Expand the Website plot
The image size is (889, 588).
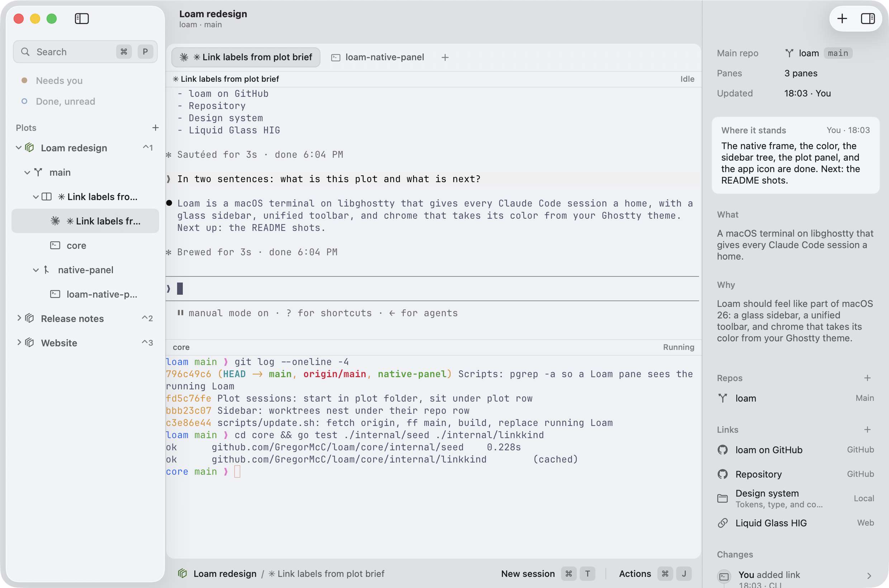19,343
